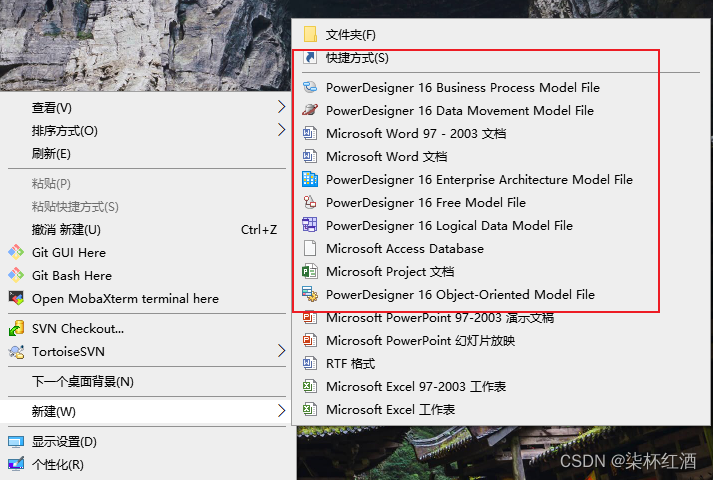713x480 pixels.
Task: Click the Excel 97-2003 工作表 icon
Action: pyautogui.click(x=310, y=386)
